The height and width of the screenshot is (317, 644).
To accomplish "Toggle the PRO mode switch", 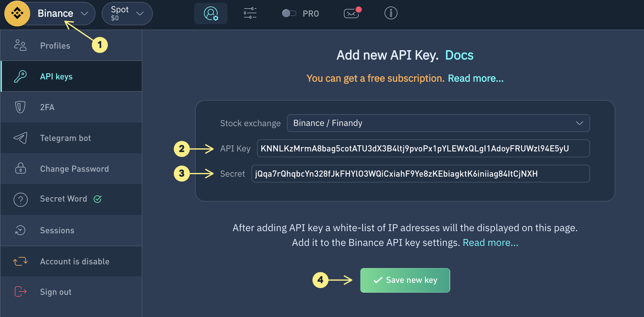I will point(289,14).
